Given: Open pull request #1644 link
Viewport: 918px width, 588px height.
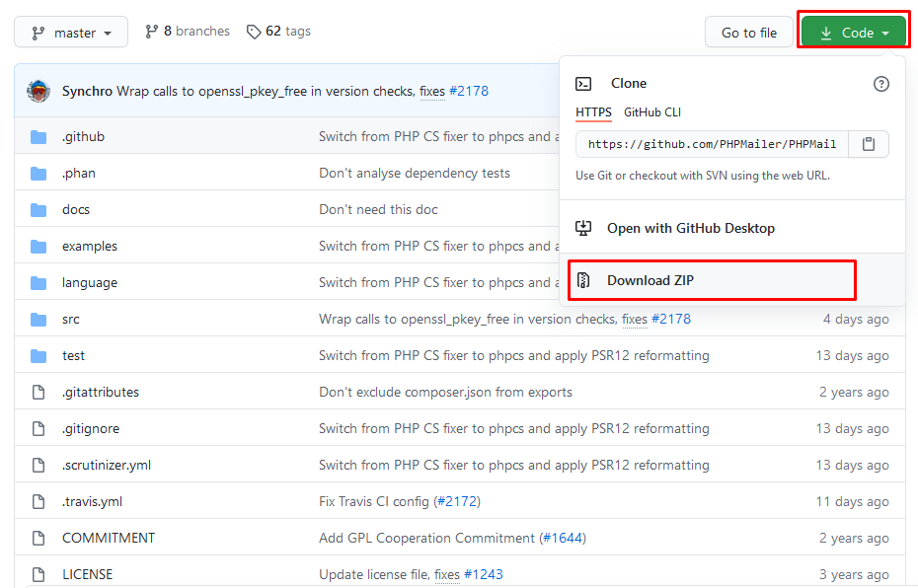Looking at the screenshot, I should 563,538.
